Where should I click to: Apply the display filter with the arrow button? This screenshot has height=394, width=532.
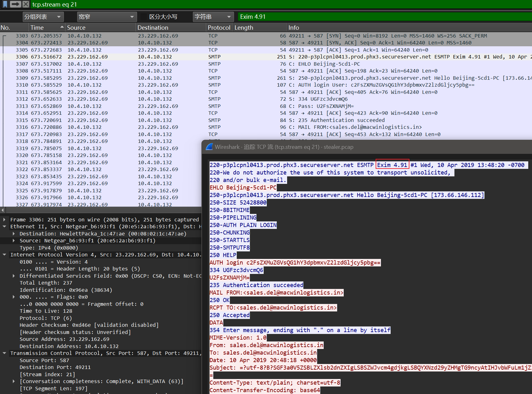(x=15, y=4)
